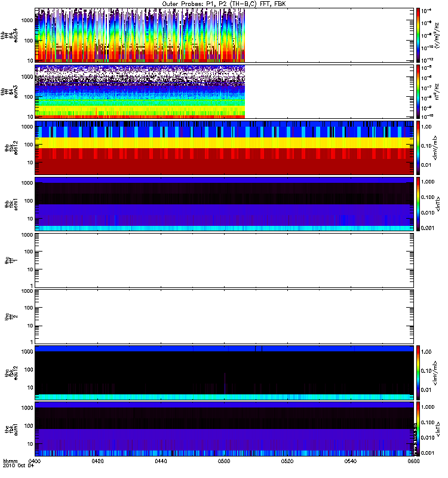448x478 pixels.
Task: Click the (V/m)²/Hz color bar of edc34
Action: click(x=418, y=35)
